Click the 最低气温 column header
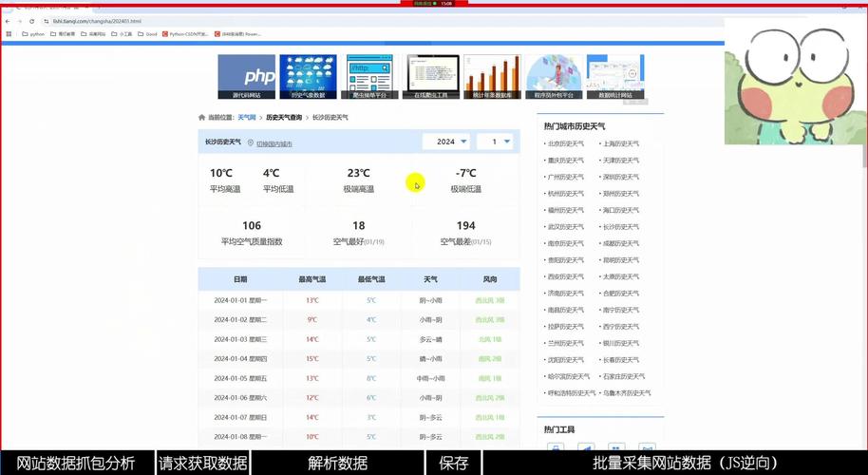Viewport: 868px width, 475px height. [371, 279]
